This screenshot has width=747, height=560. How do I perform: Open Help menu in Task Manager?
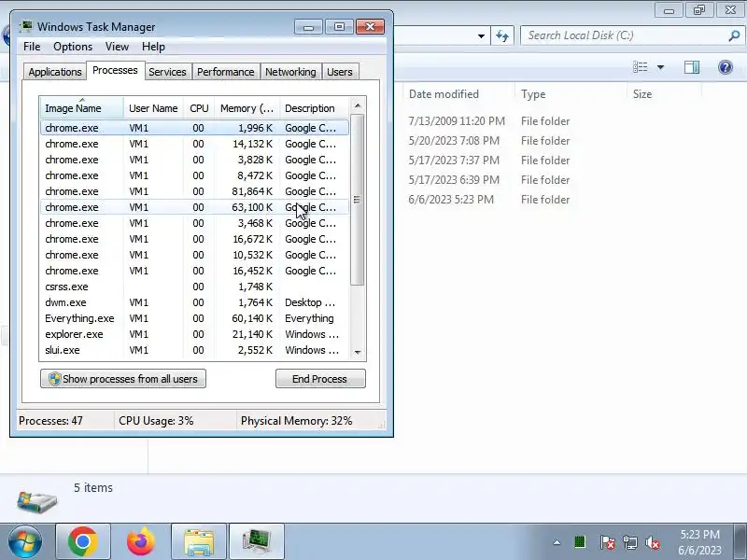point(153,46)
